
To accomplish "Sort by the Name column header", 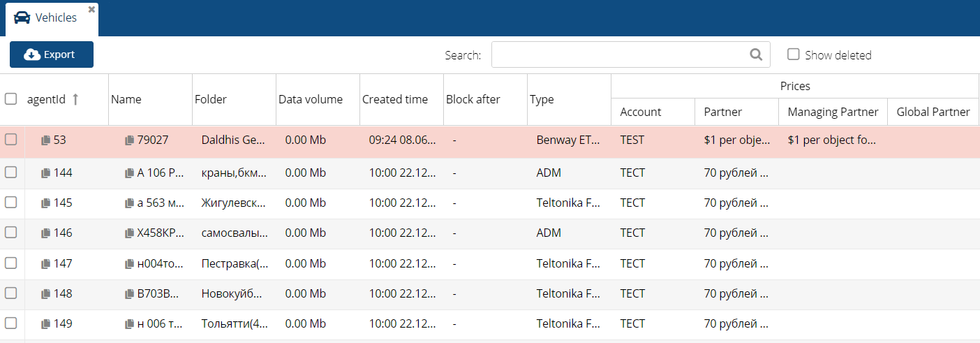I will pyautogui.click(x=126, y=99).
